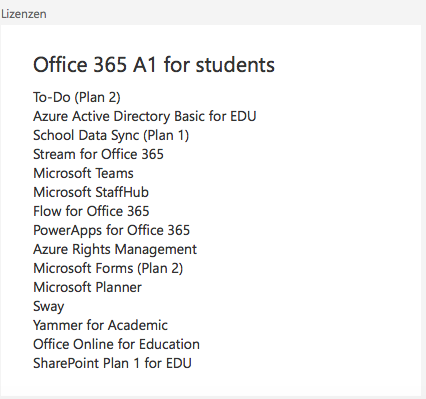Click the Microsoft Planner item

tap(87, 287)
